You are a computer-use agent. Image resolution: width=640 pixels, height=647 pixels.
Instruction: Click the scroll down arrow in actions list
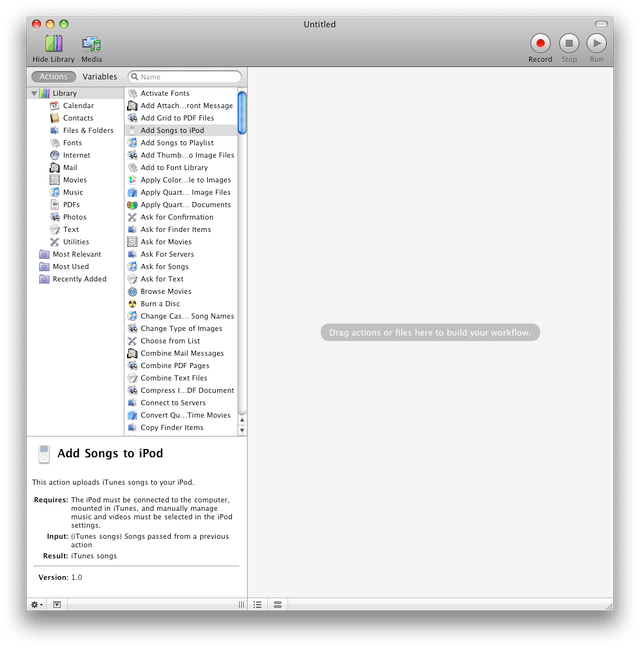242,430
